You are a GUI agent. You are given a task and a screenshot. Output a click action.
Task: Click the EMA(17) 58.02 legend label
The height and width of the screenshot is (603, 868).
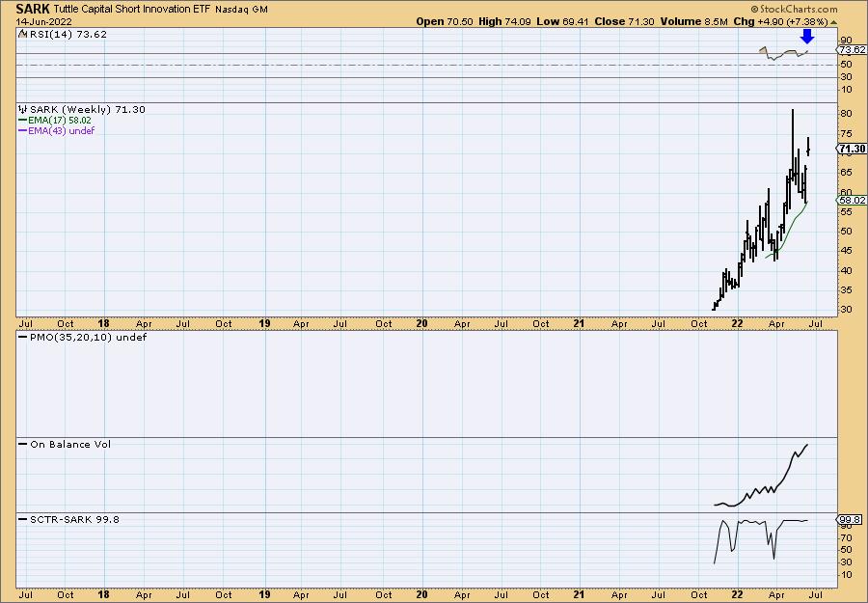60,121
